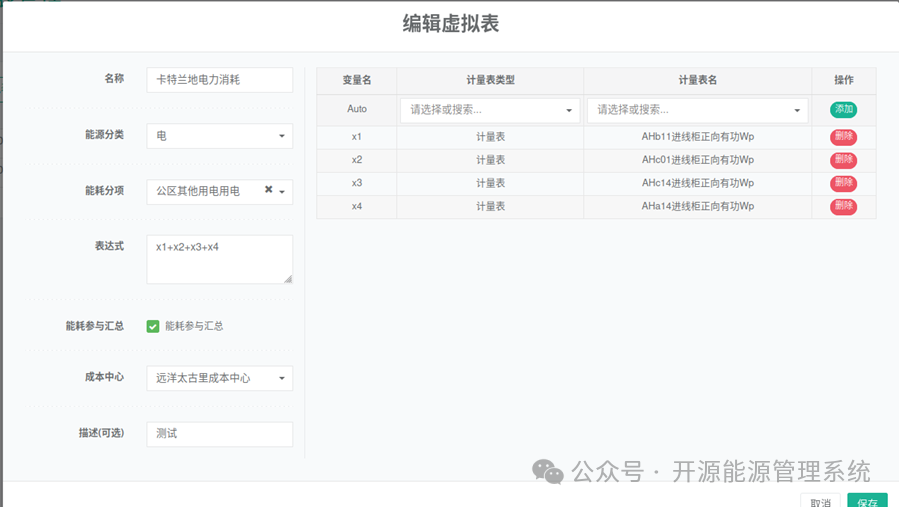
Task: Click the 操作 column header
Action: tap(844, 80)
